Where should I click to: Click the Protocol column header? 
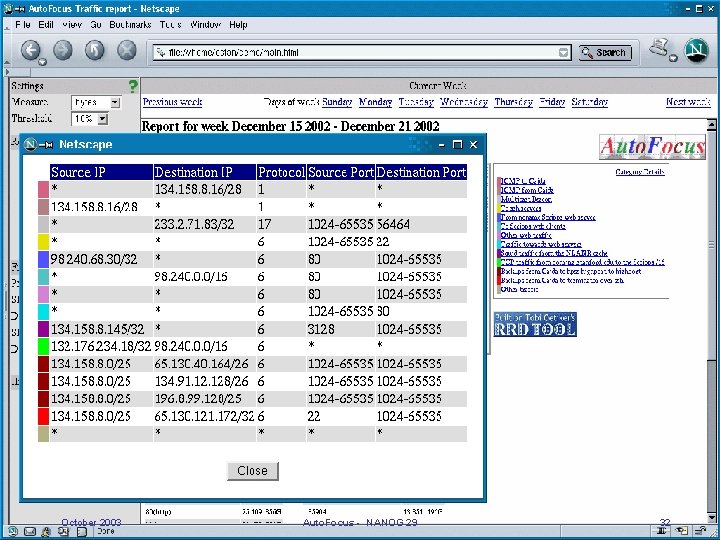pyautogui.click(x=281, y=172)
